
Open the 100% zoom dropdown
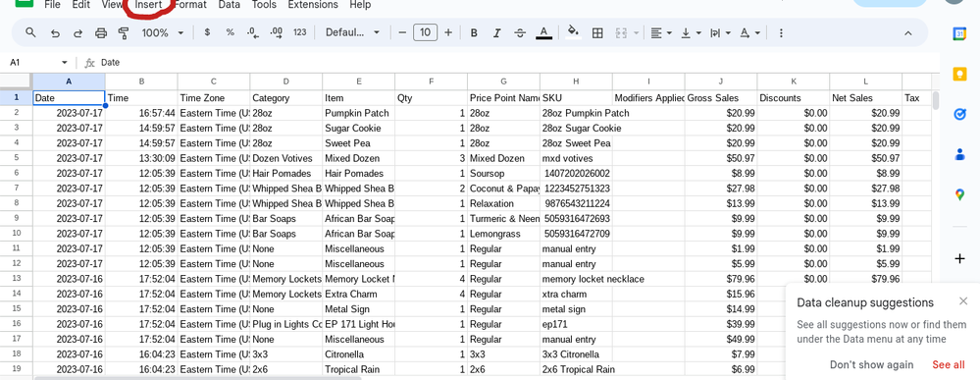[163, 32]
